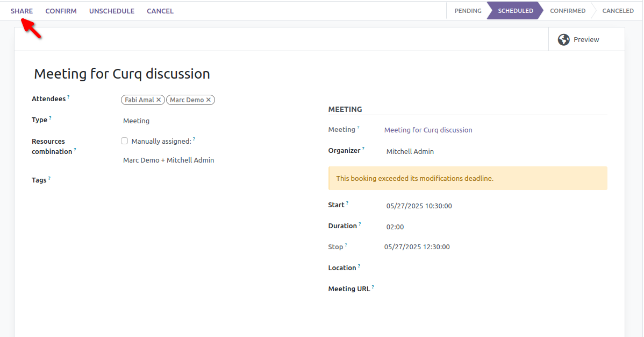The image size is (644, 337).
Task: Click the help icon beside Duration label
Action: (360, 224)
